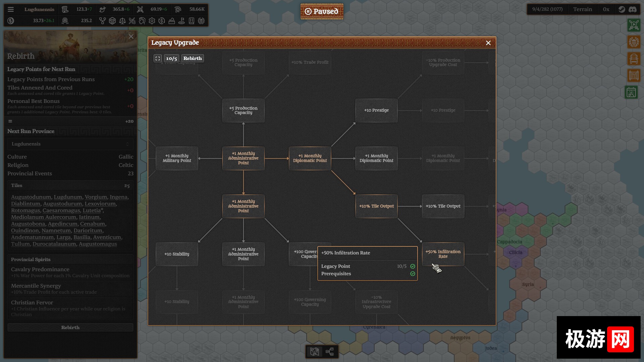Change the 0x game speed setting

(606, 9)
